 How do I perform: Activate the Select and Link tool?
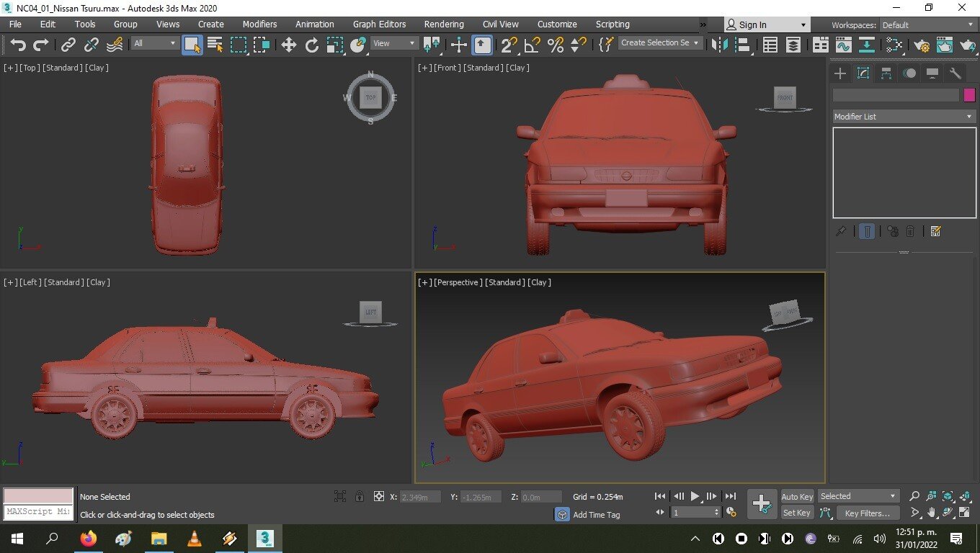coord(68,45)
